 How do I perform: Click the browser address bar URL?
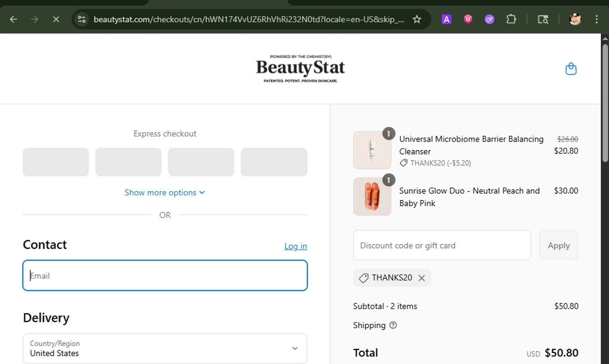pos(248,19)
